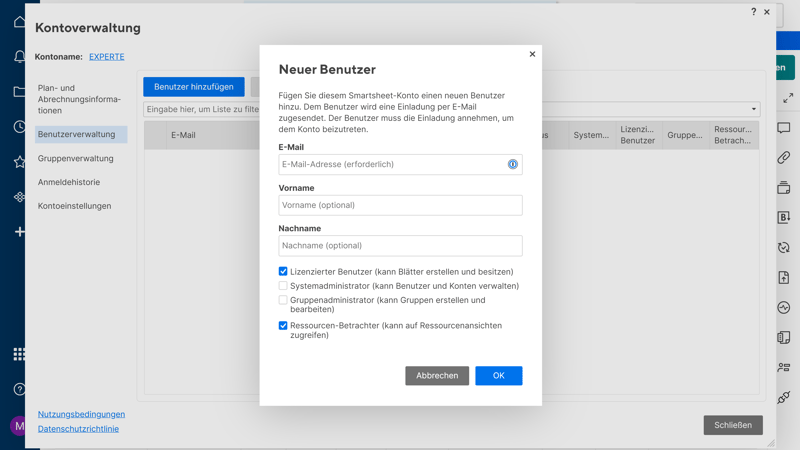Open the conversations speech bubble icon

784,128
